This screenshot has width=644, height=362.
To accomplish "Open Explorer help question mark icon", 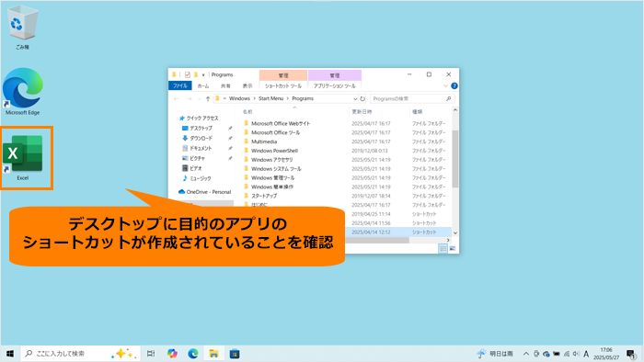I will (x=454, y=85).
